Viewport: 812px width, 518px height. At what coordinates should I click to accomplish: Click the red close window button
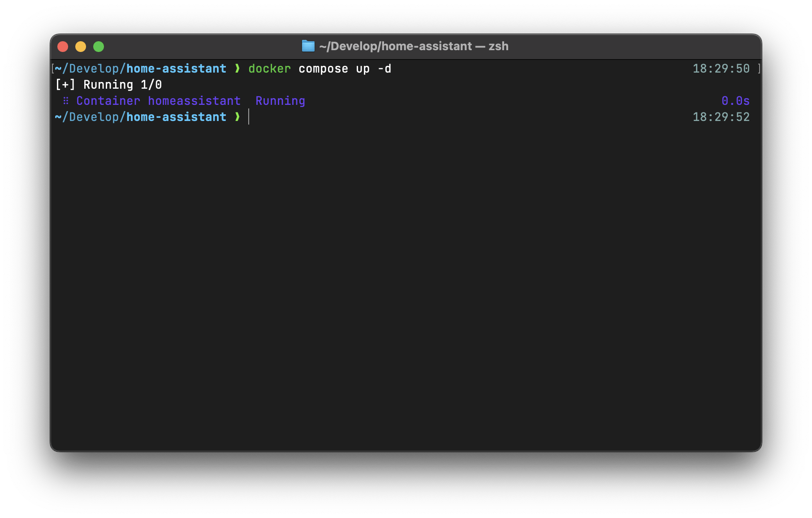[x=63, y=47]
